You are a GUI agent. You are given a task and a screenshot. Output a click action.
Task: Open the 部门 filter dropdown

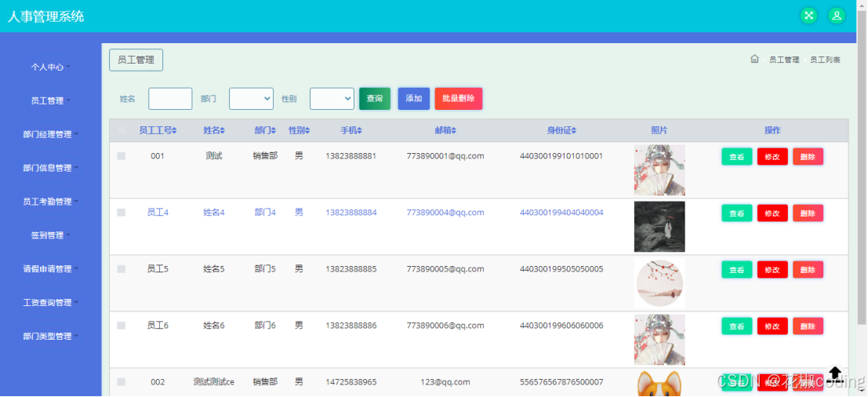(x=252, y=99)
